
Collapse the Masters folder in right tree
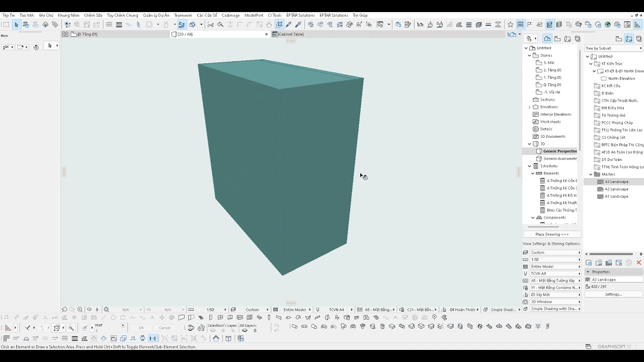pos(591,174)
